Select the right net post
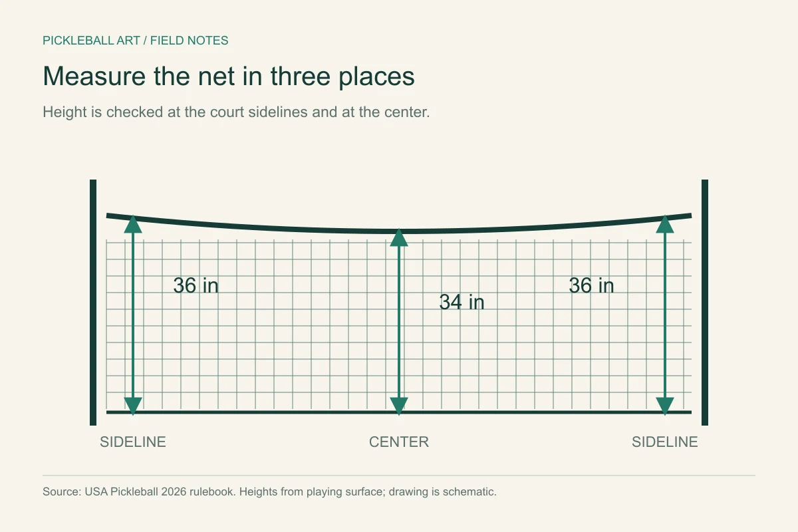The width and height of the screenshot is (798, 532). click(705, 303)
